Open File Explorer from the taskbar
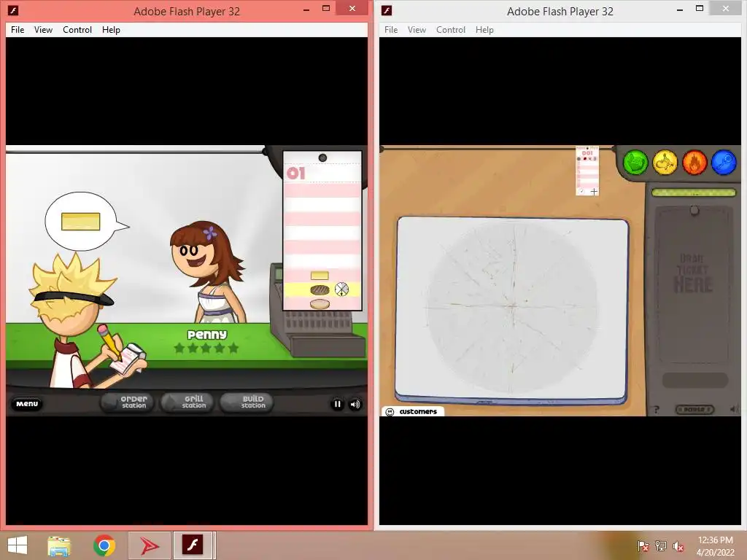747x560 pixels. [x=60, y=545]
